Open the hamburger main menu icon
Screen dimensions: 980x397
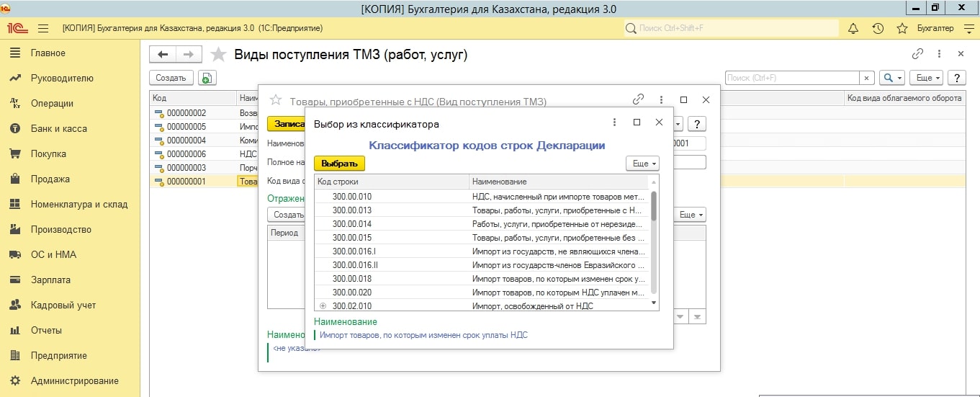coord(42,28)
